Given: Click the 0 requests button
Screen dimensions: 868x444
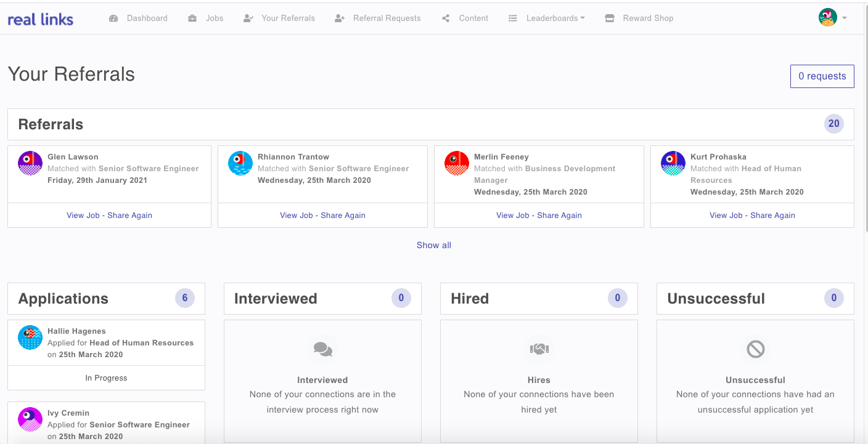Looking at the screenshot, I should coord(822,76).
